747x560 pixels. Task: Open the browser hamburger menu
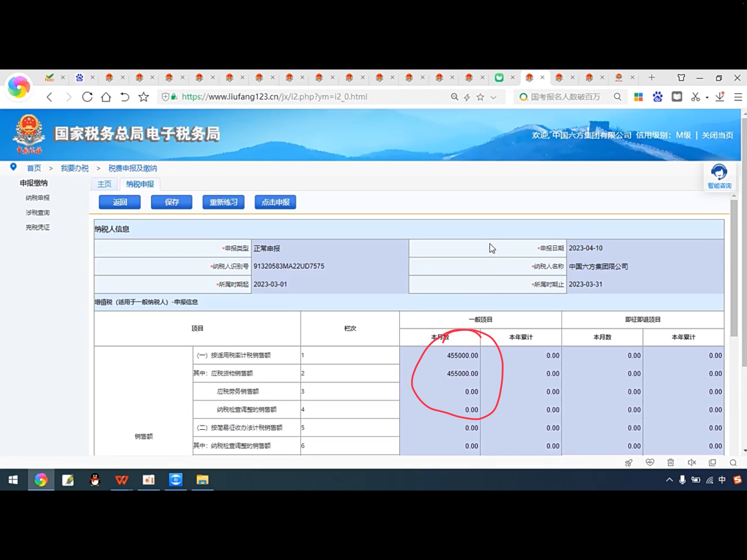pos(738,97)
